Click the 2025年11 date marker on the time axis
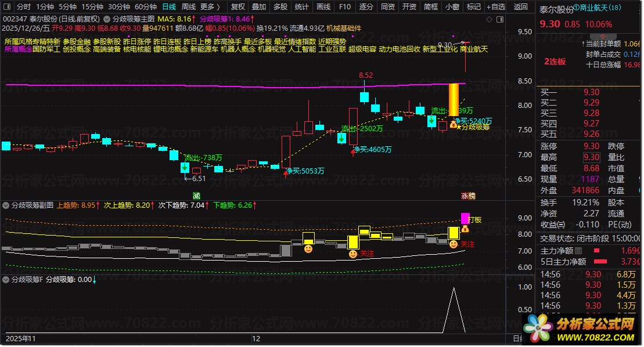 pos(20,339)
